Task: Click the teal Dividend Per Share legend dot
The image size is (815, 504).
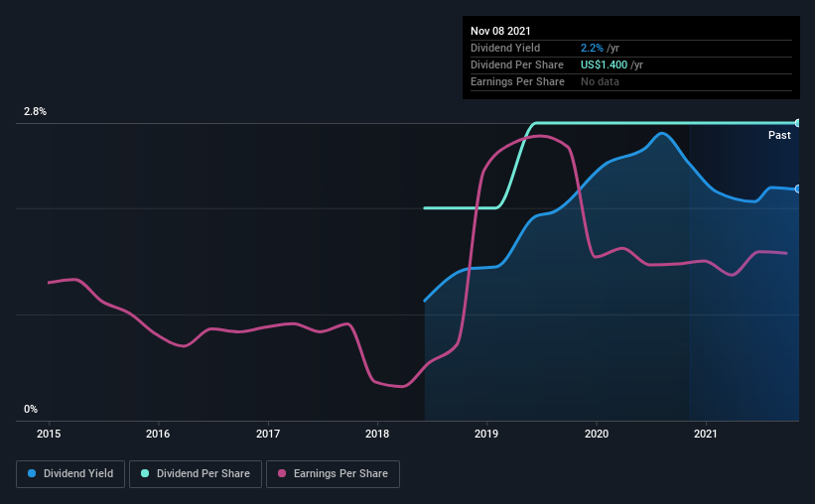Action: (x=145, y=473)
